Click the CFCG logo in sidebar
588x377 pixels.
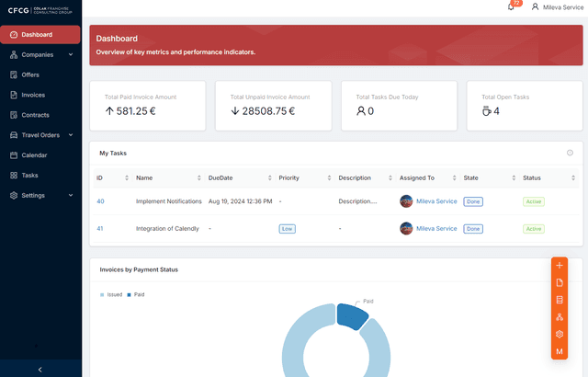click(x=40, y=10)
